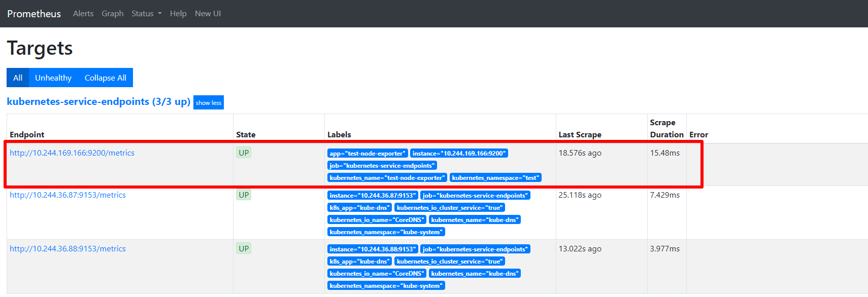Go to the Graph page

(112, 14)
